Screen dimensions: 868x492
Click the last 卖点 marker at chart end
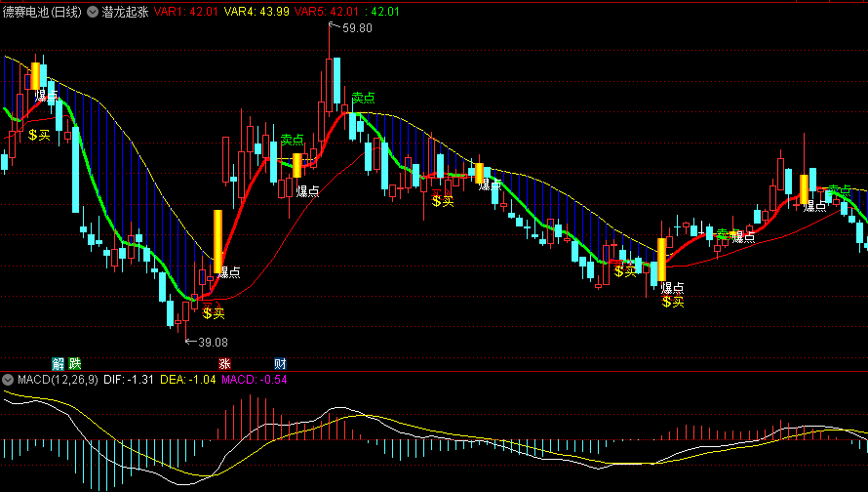[839, 191]
